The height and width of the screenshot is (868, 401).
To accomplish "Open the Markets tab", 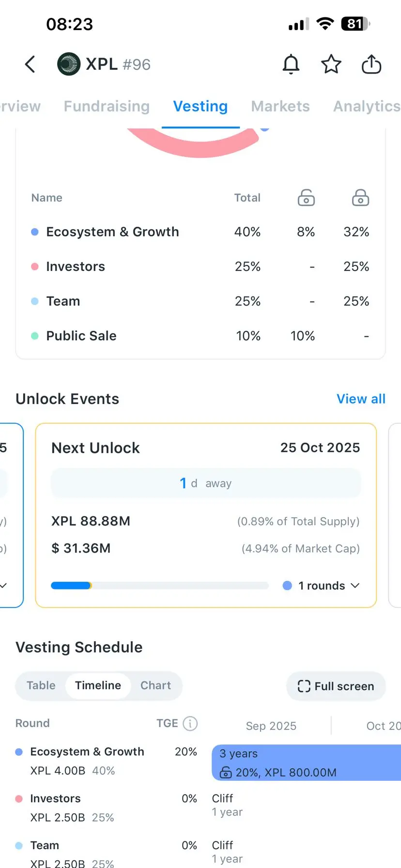I will [280, 106].
